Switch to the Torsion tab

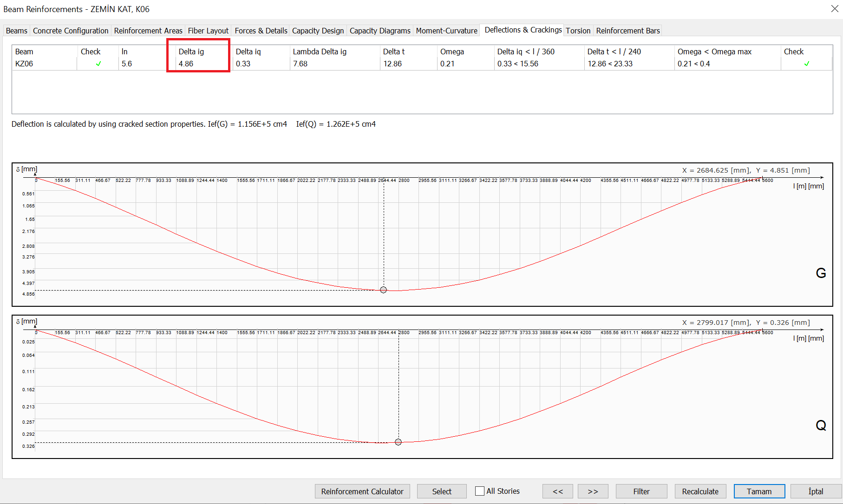click(x=578, y=31)
